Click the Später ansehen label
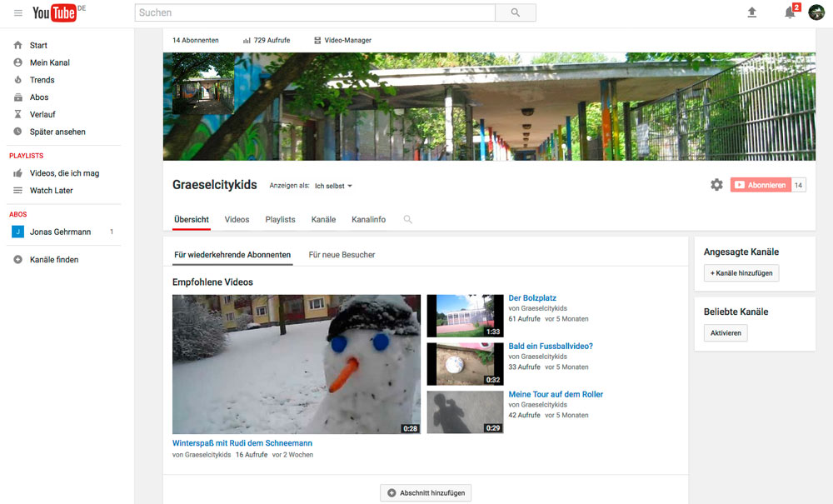This screenshot has width=833, height=504. coord(57,132)
